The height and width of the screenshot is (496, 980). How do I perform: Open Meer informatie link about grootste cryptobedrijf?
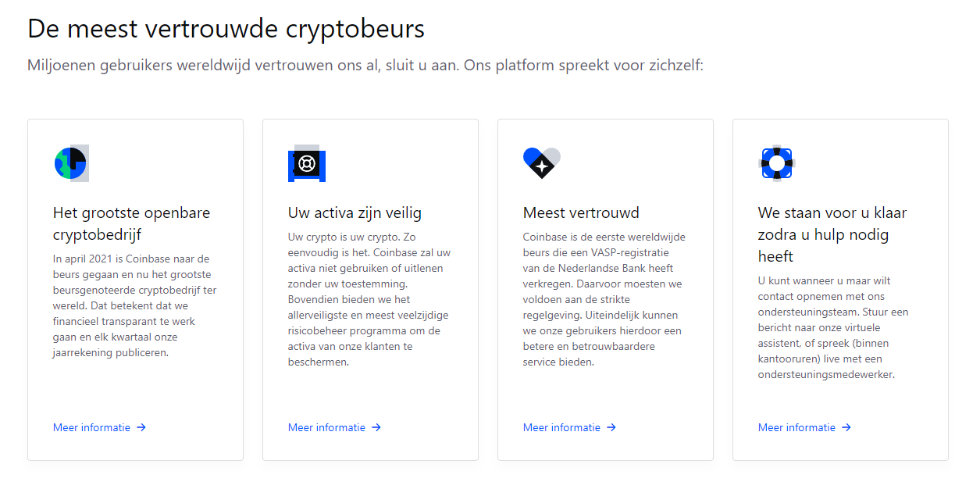click(x=91, y=427)
